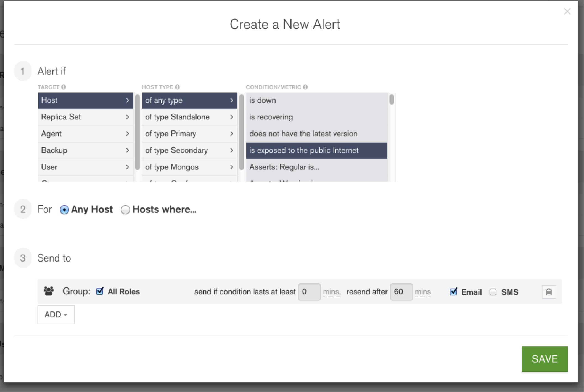Click the resend after minutes input field
The width and height of the screenshot is (584, 392).
[x=399, y=291]
